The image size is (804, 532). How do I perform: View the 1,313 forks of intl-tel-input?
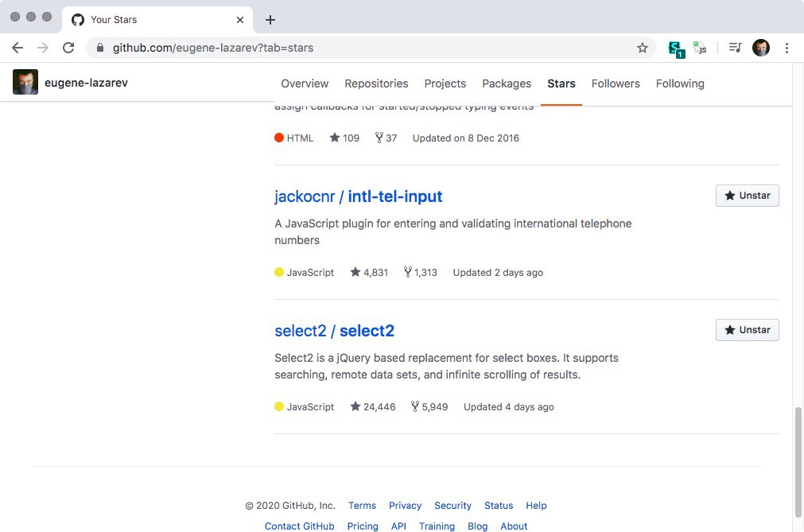tap(420, 272)
